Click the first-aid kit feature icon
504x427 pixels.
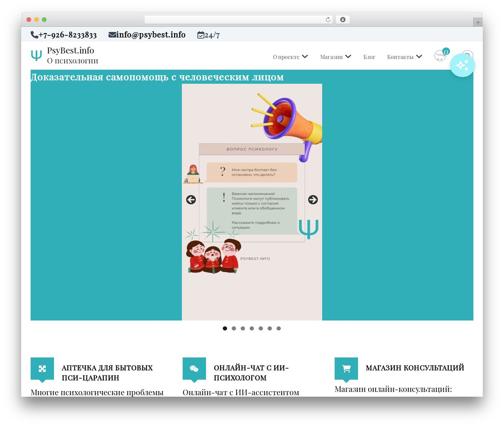point(42,369)
